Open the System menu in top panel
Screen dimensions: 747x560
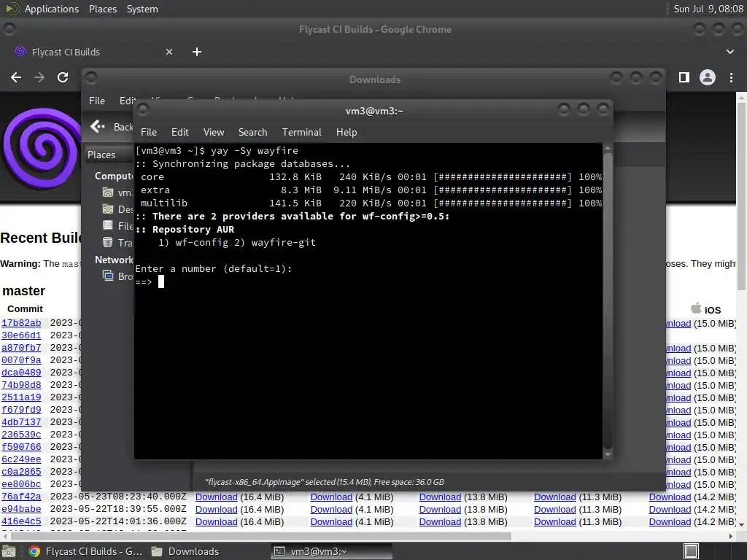[142, 9]
